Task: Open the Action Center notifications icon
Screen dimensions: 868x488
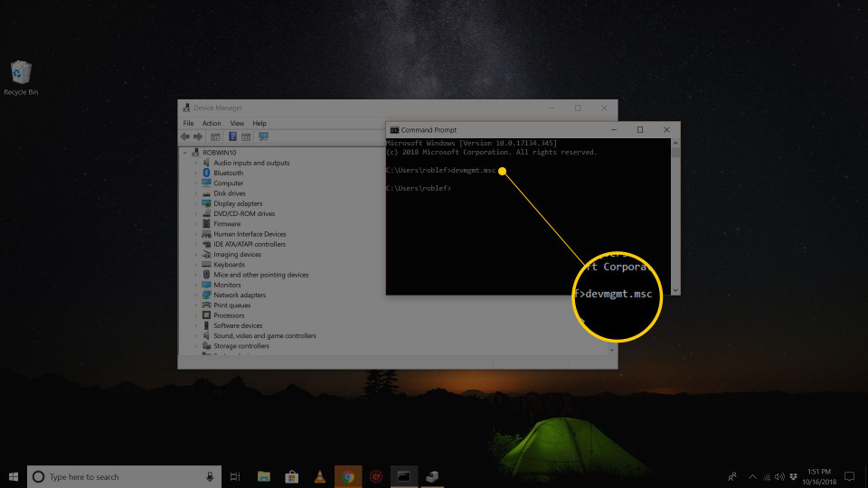Action: (x=850, y=477)
